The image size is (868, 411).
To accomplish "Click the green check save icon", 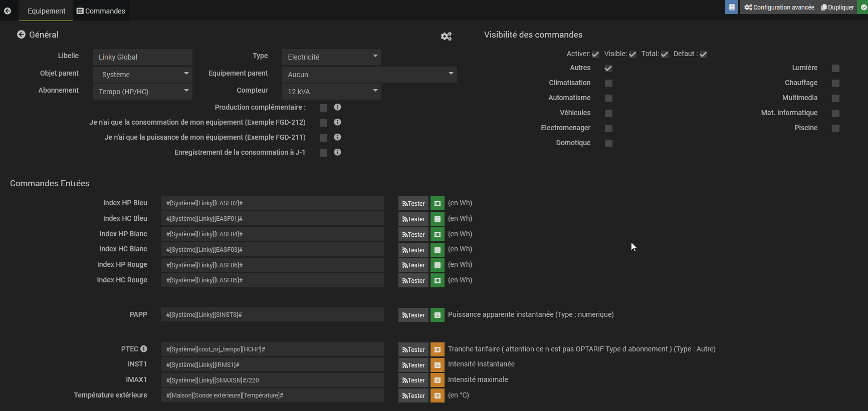I will [x=863, y=7].
